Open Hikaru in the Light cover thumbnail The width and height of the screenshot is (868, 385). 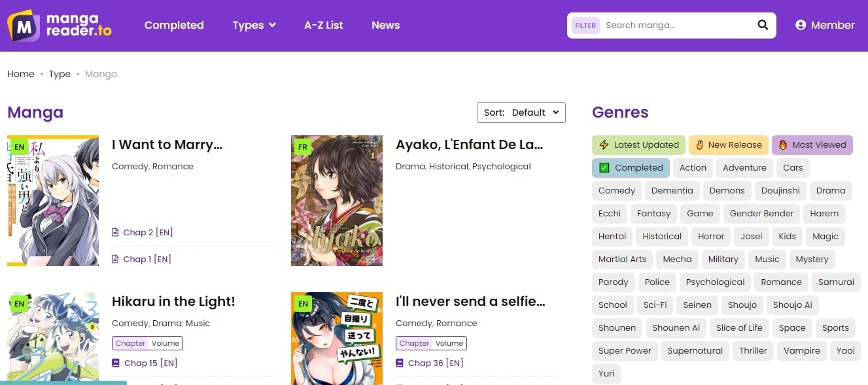click(53, 339)
